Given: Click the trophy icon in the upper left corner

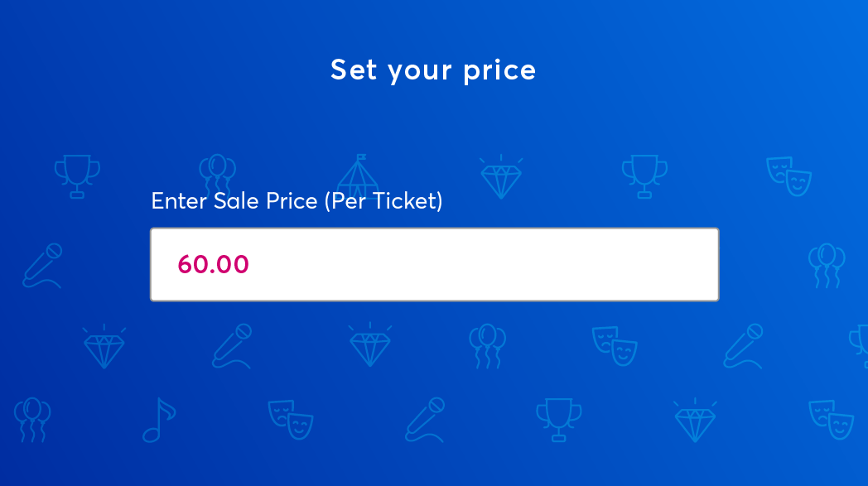Looking at the screenshot, I should pos(77,176).
